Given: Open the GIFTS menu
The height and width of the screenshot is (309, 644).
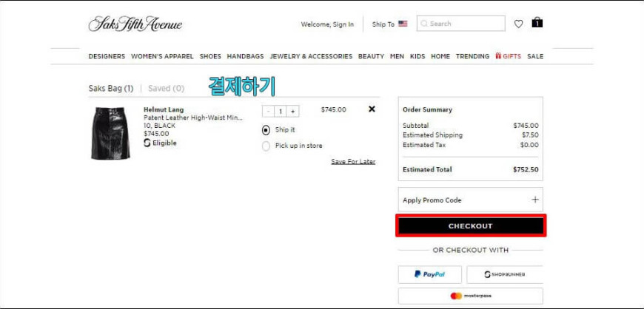Looking at the screenshot, I should coord(508,56).
